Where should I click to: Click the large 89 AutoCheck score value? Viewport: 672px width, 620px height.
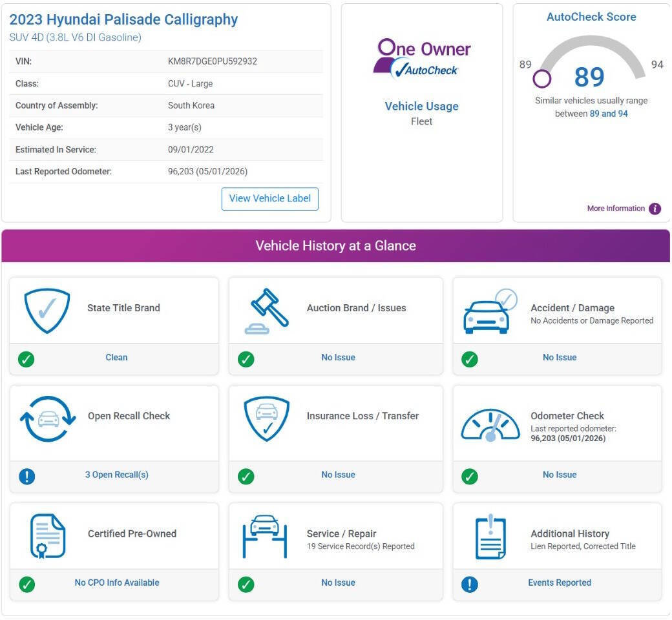click(589, 77)
